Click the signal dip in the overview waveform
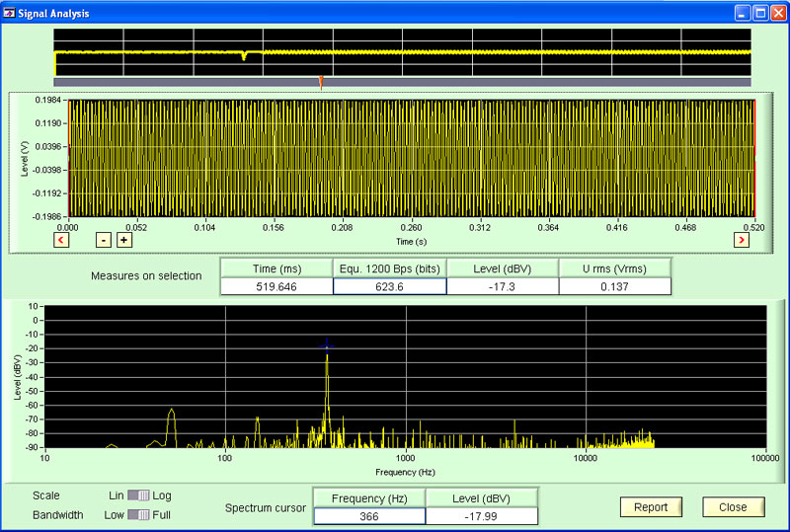The image size is (790, 532). click(244, 56)
